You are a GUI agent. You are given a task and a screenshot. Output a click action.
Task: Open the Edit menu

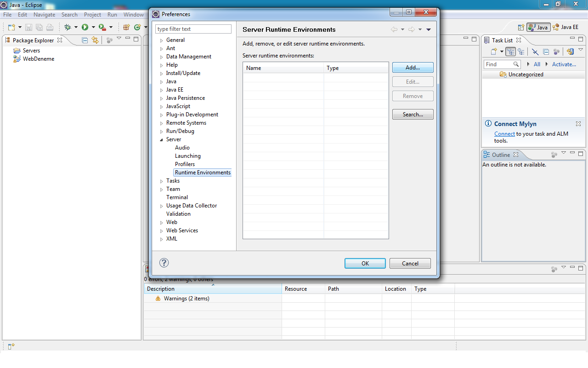[x=23, y=15]
